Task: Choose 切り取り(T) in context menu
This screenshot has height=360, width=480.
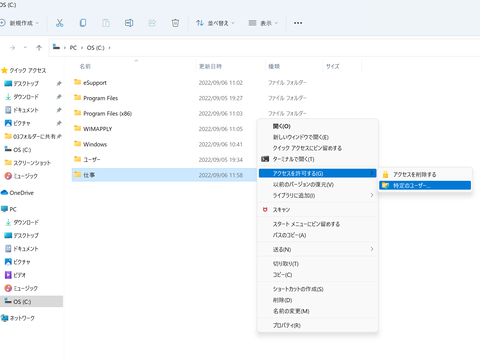Action: 318,264
